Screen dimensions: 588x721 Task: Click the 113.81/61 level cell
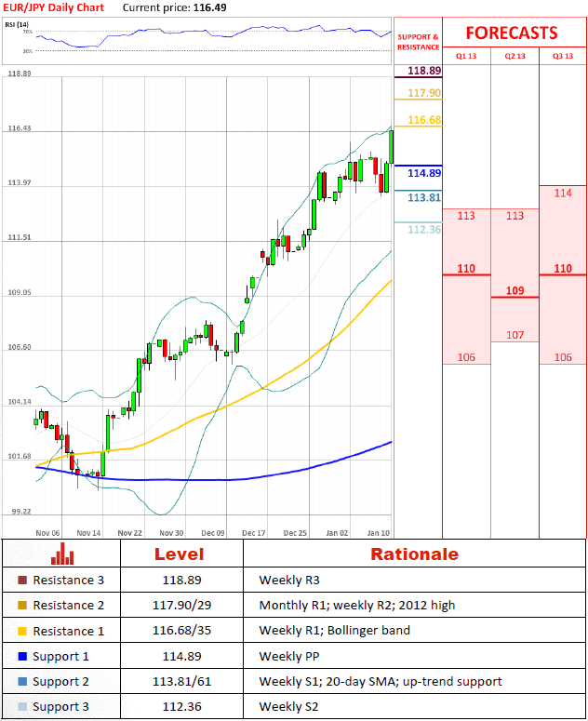click(182, 681)
